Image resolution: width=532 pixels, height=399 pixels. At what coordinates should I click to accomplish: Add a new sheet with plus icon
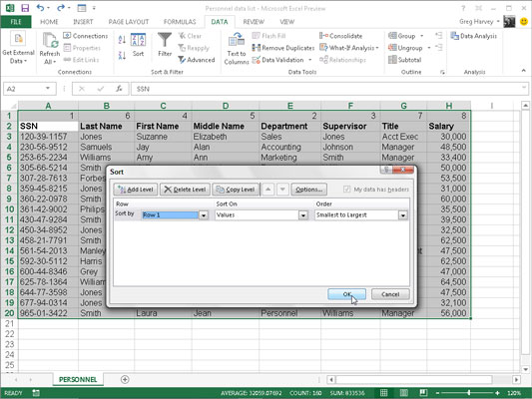[x=125, y=379]
